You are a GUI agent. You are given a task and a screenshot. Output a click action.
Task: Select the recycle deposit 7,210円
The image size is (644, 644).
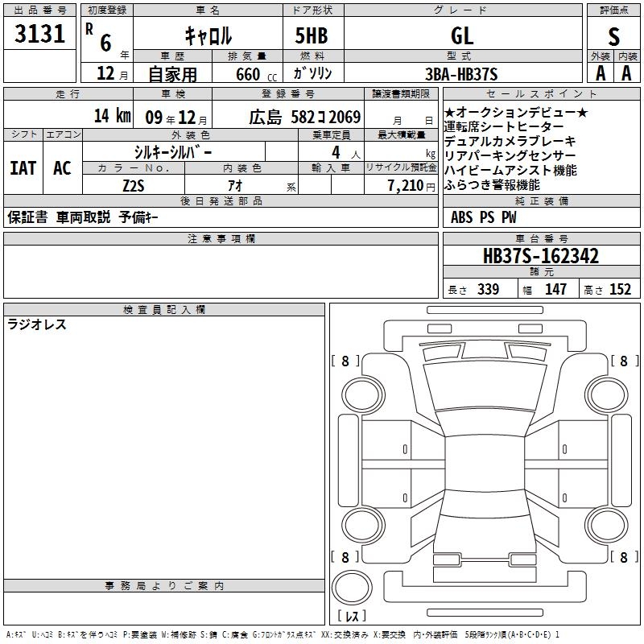[x=411, y=186]
